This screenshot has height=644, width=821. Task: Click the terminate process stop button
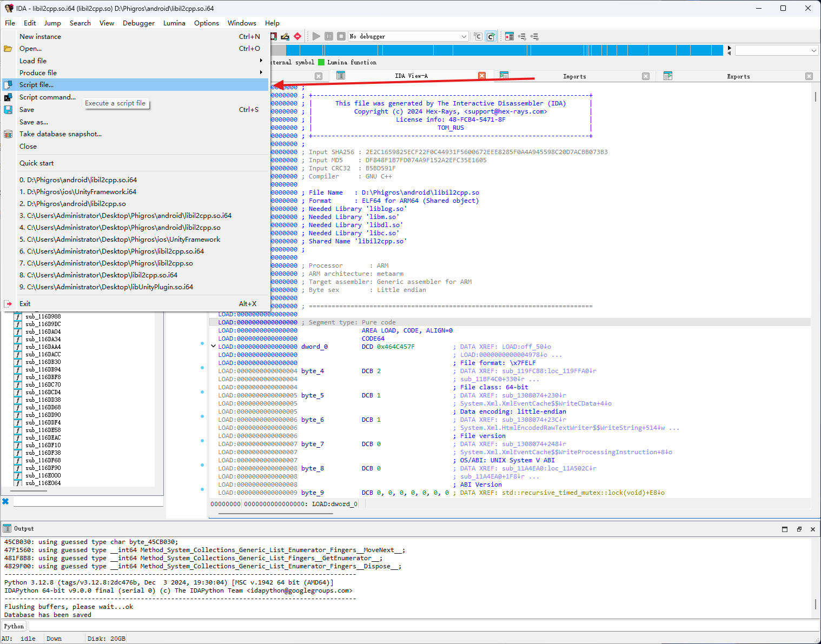tap(341, 36)
